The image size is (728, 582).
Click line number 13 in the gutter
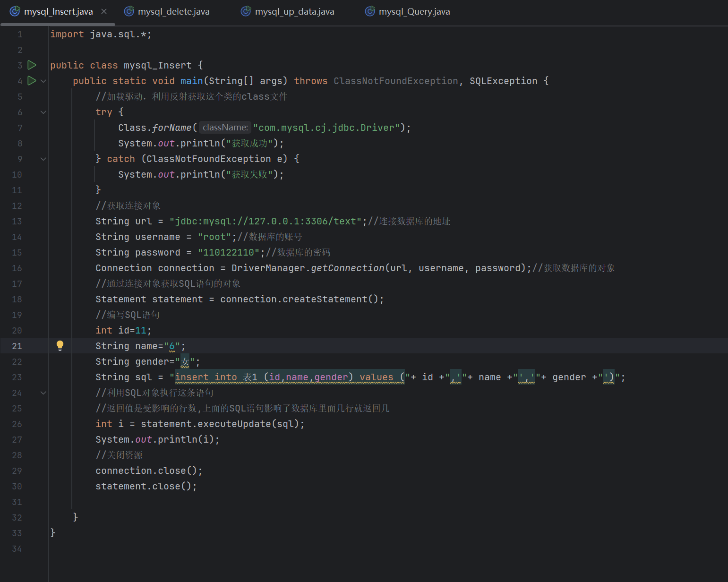click(x=17, y=222)
